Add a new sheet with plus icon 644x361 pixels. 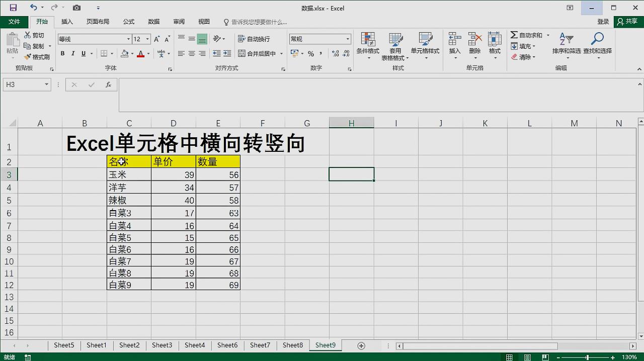(361, 345)
